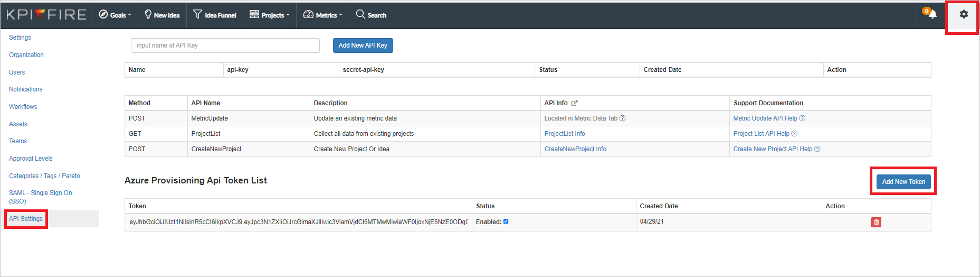Open the ProjectList Info link
The height and width of the screenshot is (277, 980).
coord(565,134)
